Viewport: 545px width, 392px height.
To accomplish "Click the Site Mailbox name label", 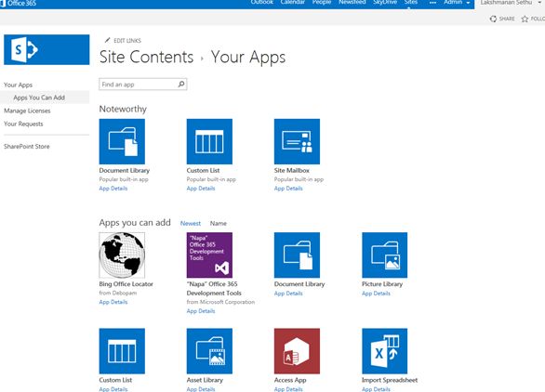I will click(x=292, y=170).
